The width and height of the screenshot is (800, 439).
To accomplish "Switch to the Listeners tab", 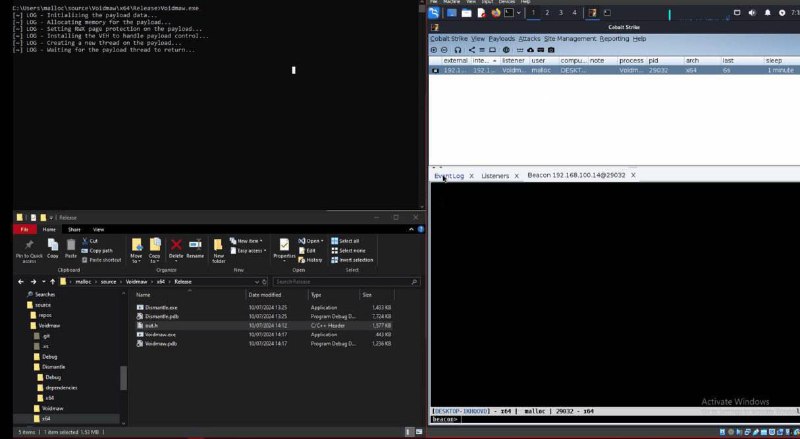I will (x=495, y=176).
